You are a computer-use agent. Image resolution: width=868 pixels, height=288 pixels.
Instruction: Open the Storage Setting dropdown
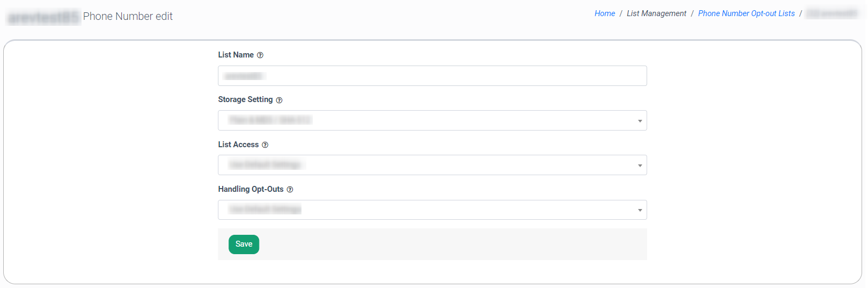432,120
